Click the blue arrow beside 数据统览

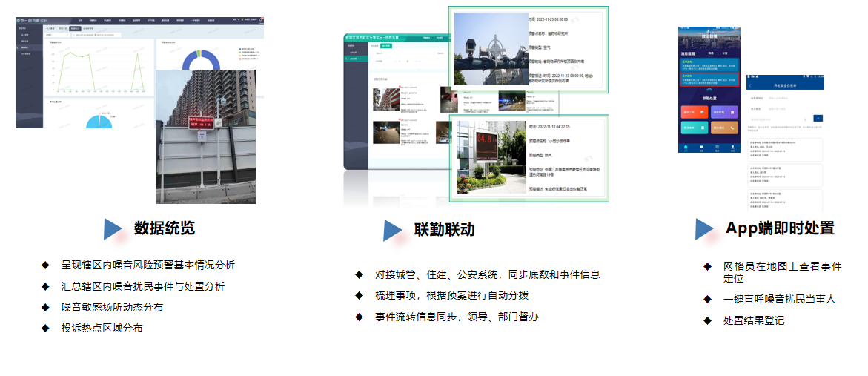pyautogui.click(x=112, y=229)
